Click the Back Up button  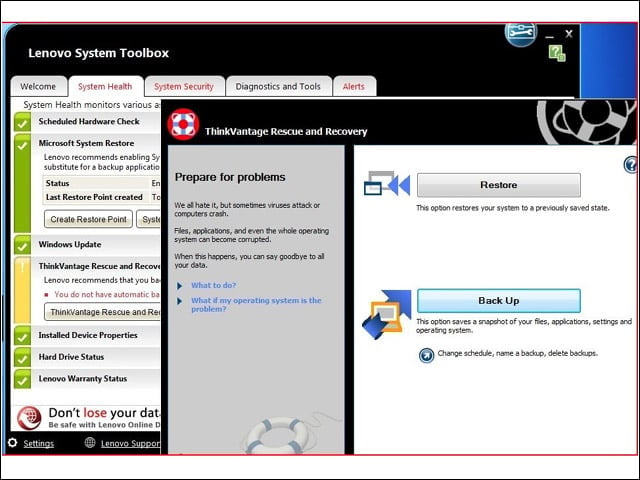498,301
